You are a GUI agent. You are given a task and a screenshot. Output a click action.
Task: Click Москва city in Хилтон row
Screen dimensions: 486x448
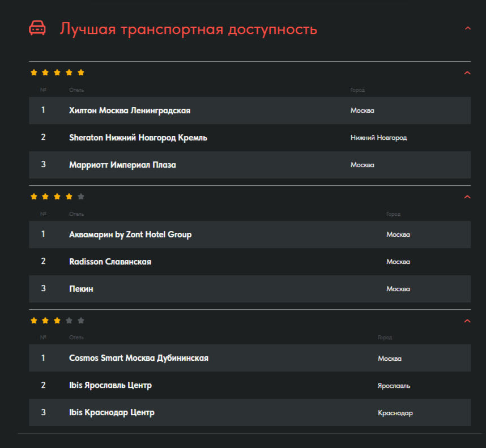point(362,110)
